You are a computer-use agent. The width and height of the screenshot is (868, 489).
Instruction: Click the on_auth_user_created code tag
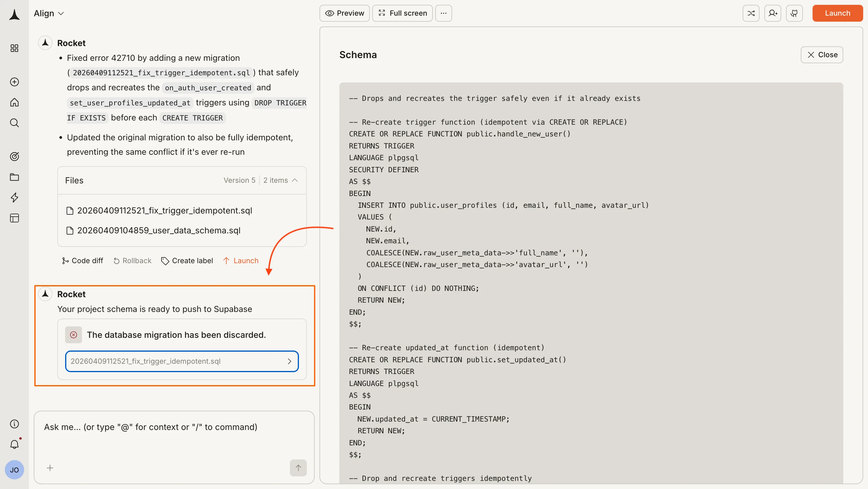pyautogui.click(x=208, y=88)
